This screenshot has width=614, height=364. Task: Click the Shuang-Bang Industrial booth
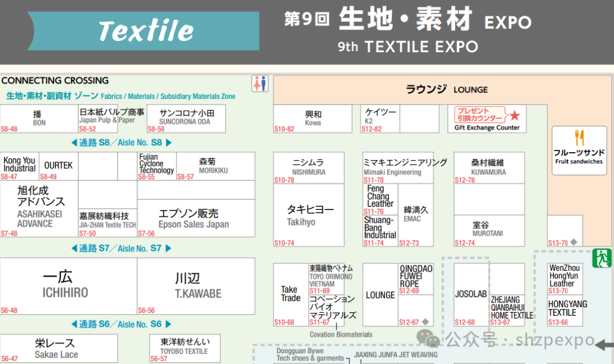point(380,231)
